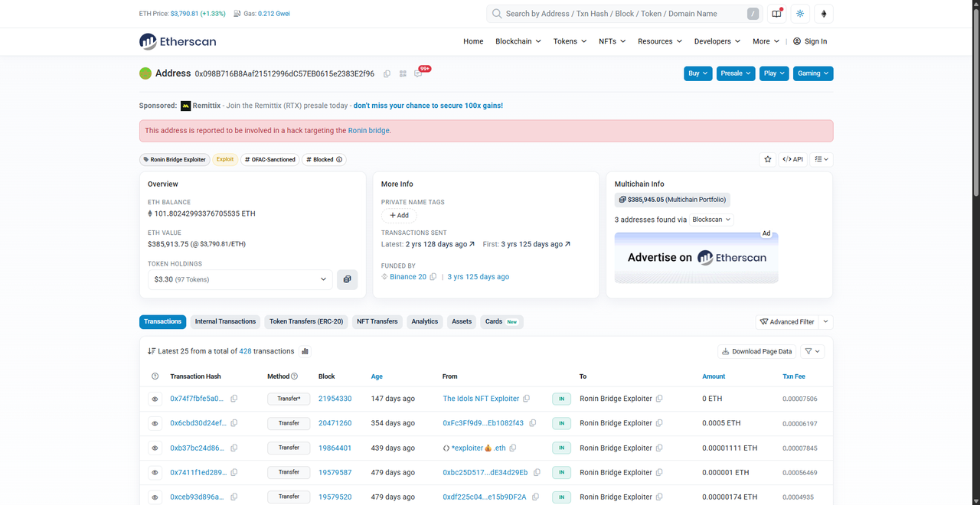Expand the Buy dropdown button

pos(698,73)
